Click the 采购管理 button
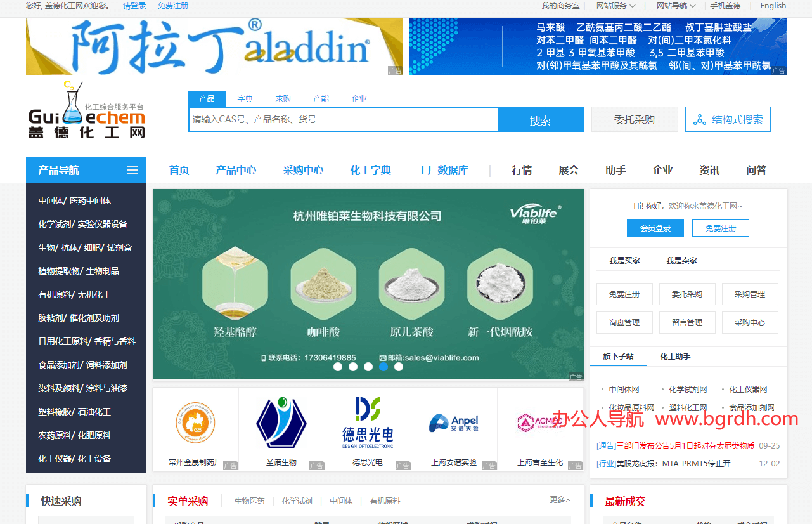 click(x=750, y=294)
